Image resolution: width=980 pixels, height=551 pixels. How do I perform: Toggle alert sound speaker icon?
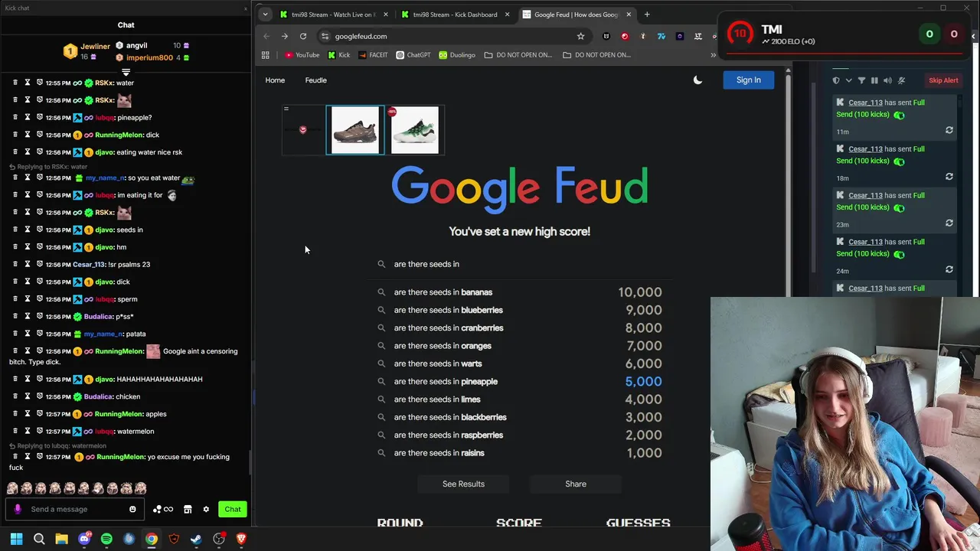[x=887, y=80]
